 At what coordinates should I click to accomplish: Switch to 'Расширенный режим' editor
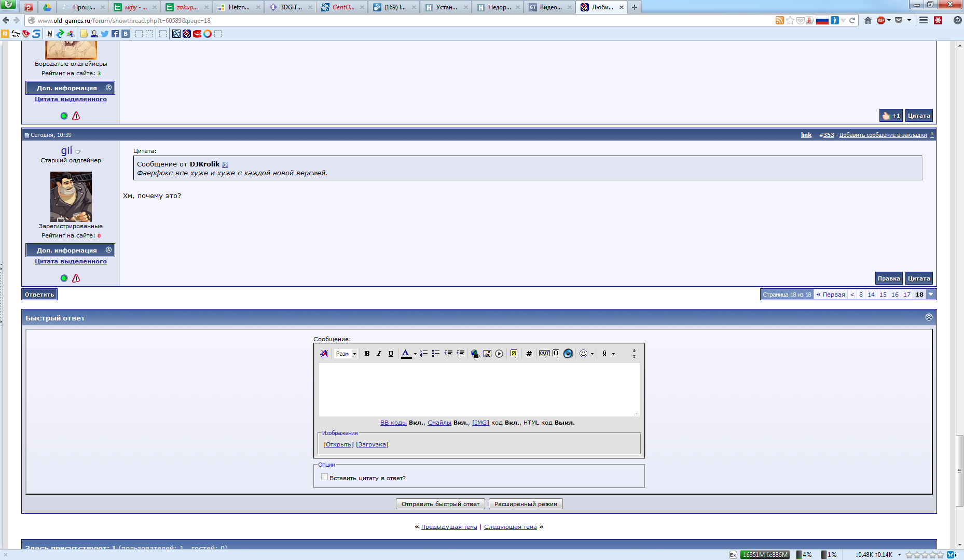click(x=526, y=504)
